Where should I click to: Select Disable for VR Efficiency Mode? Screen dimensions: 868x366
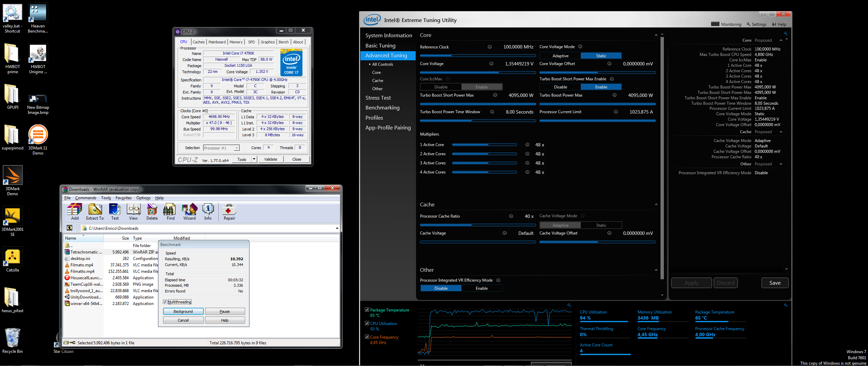[x=441, y=288]
